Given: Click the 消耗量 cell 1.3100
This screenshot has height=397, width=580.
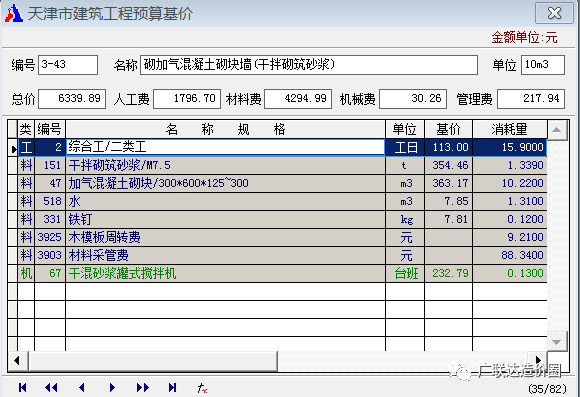Looking at the screenshot, I should [x=510, y=201].
